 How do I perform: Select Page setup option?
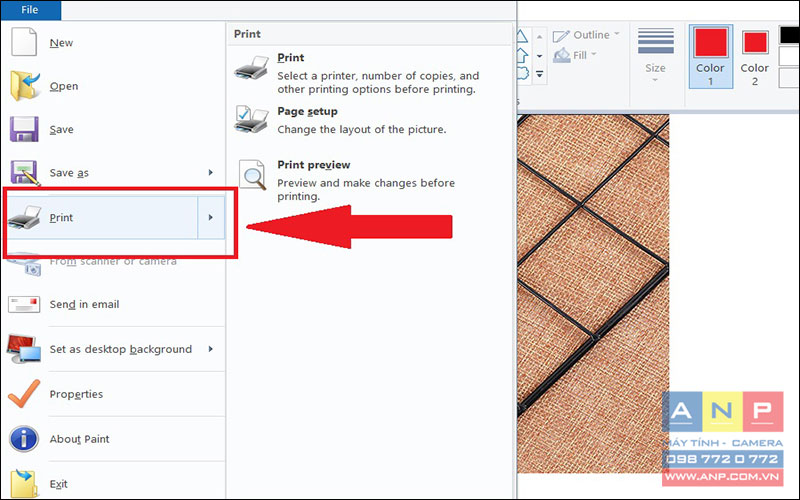(x=370, y=120)
